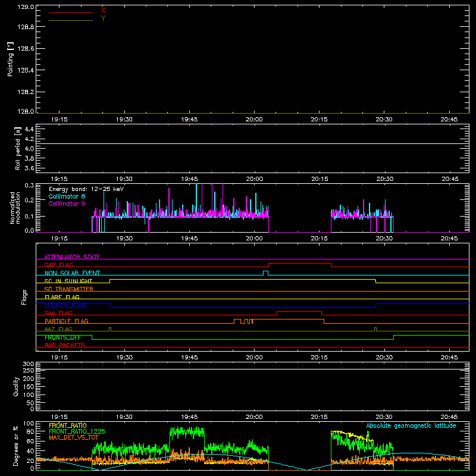Click the SC_IN_SUNLIGHT flag label
The height and width of the screenshot is (476, 476).
[68, 281]
